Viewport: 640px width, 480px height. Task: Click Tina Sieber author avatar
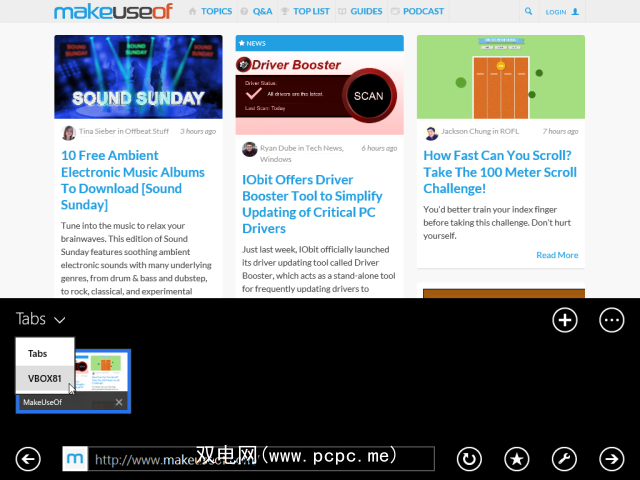click(x=69, y=133)
